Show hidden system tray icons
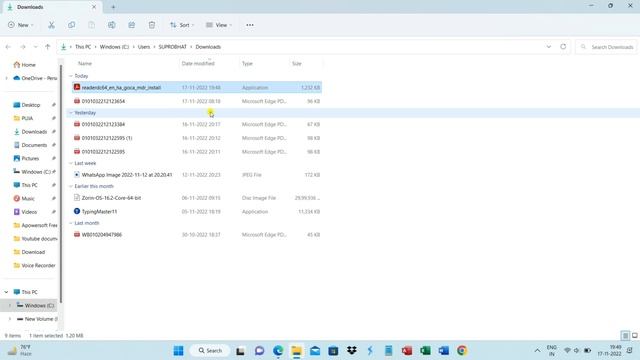Screen dimensions: 640x360 537,351
